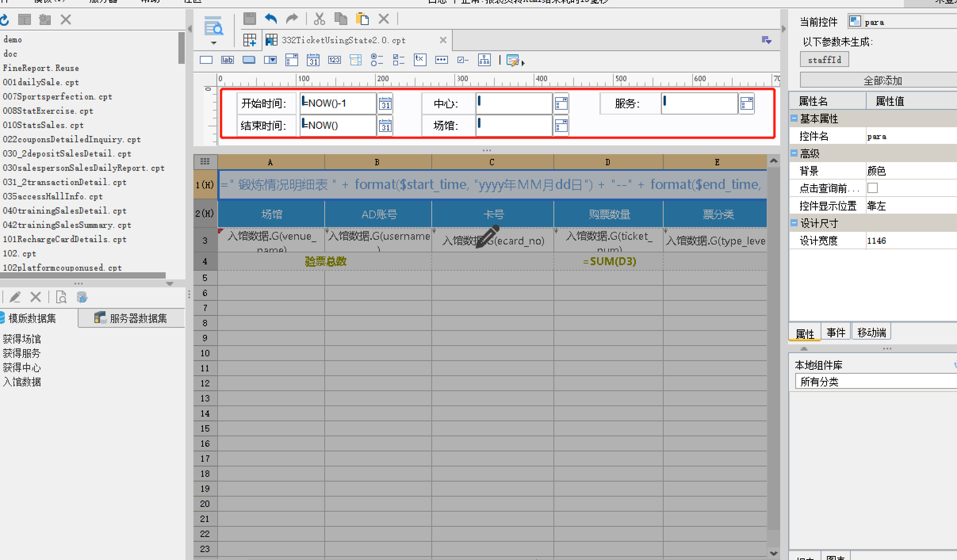Open the 移动端 tab
Image resolution: width=957 pixels, height=560 pixels.
(x=872, y=332)
